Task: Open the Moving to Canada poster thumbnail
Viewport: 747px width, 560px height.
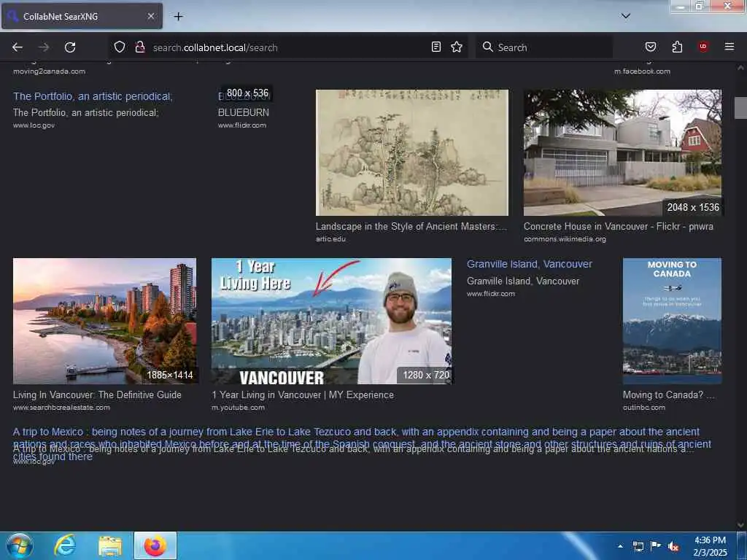Action: pyautogui.click(x=672, y=321)
